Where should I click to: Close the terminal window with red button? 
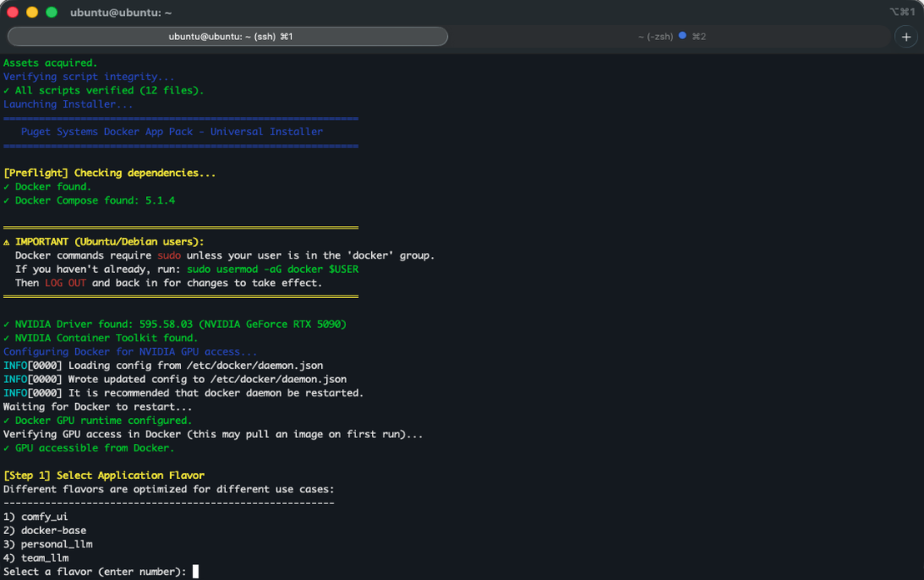click(13, 13)
